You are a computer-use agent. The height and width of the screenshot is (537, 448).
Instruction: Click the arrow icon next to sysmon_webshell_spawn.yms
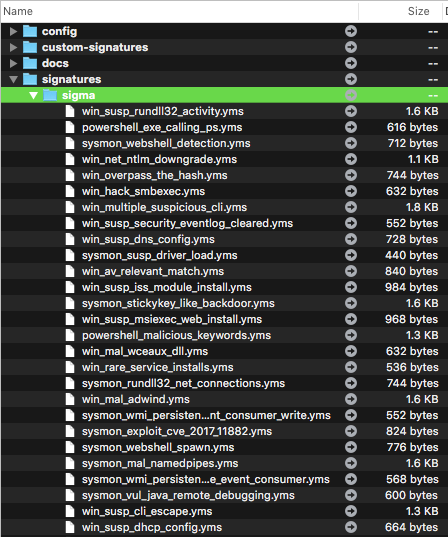click(x=351, y=447)
